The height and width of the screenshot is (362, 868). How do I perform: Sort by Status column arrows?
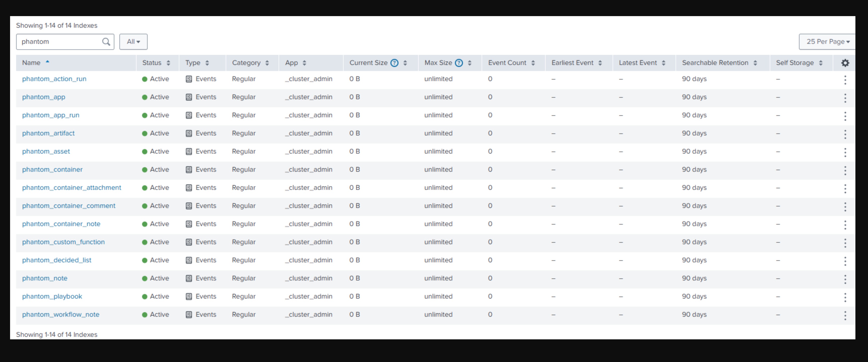tap(169, 63)
